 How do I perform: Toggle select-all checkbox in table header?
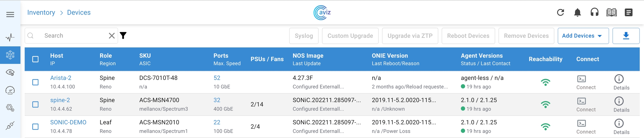coord(35,59)
